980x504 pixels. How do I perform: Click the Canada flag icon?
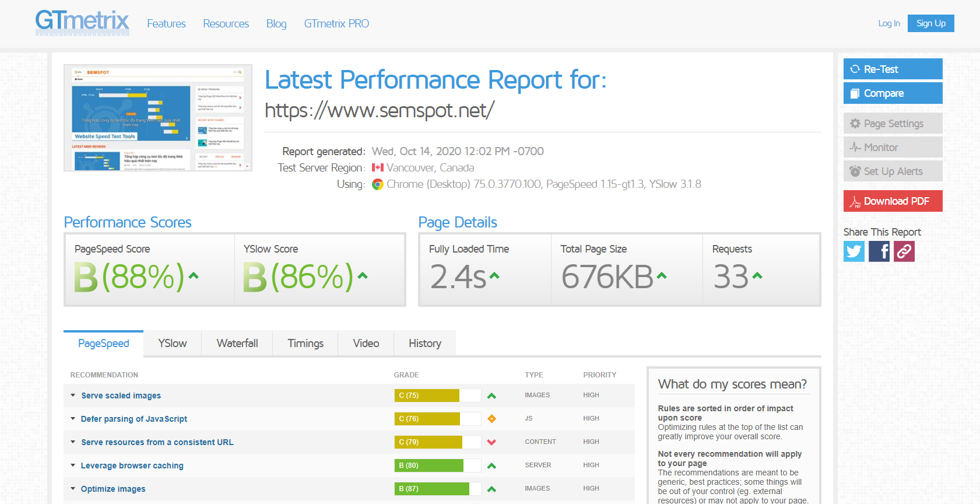coord(378,167)
